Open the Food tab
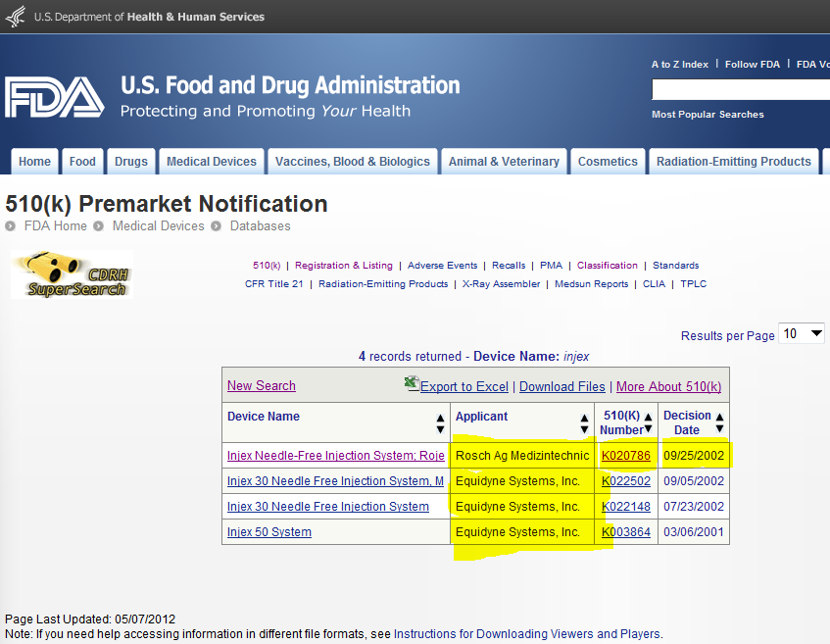830x644 pixels. click(82, 162)
